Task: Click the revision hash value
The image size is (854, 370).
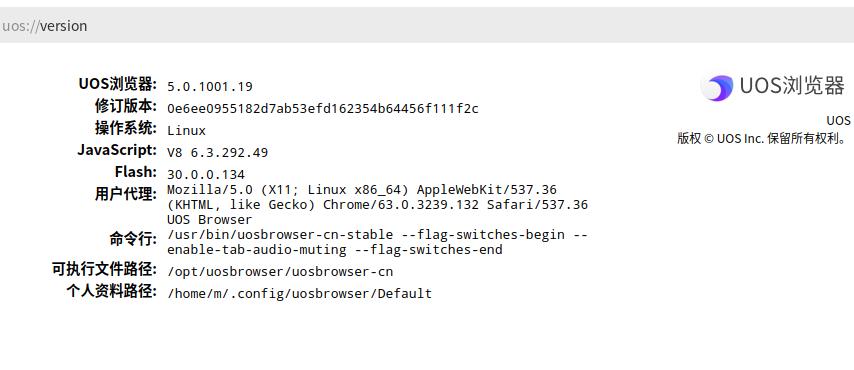Action: (x=322, y=108)
